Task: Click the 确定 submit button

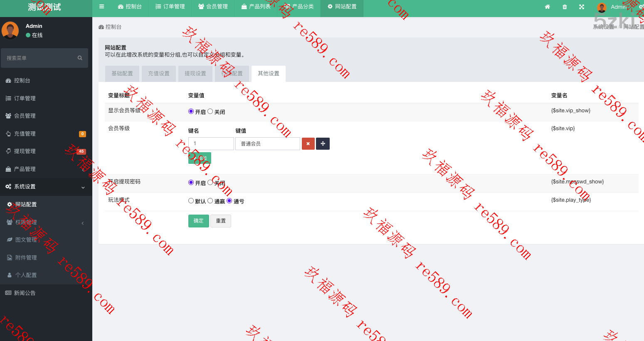Action: click(199, 221)
